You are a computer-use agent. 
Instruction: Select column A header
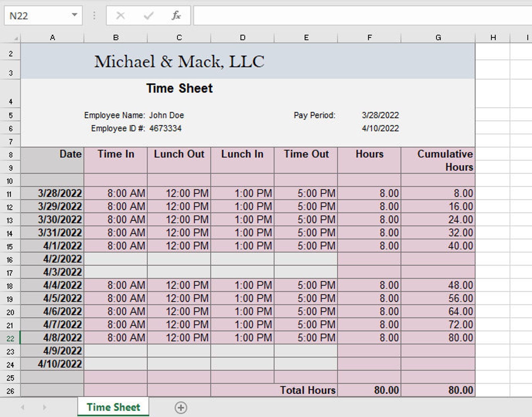(x=52, y=37)
